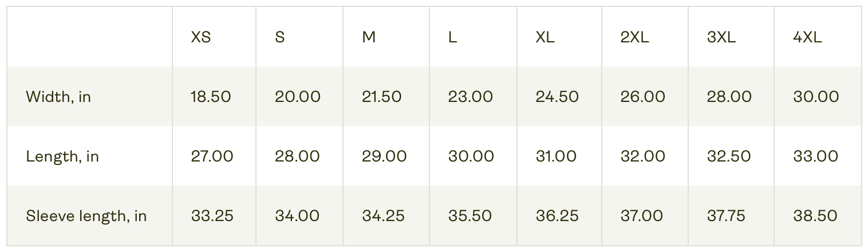
Task: Click the 29.00 length value for M
Action: pyautogui.click(x=384, y=156)
